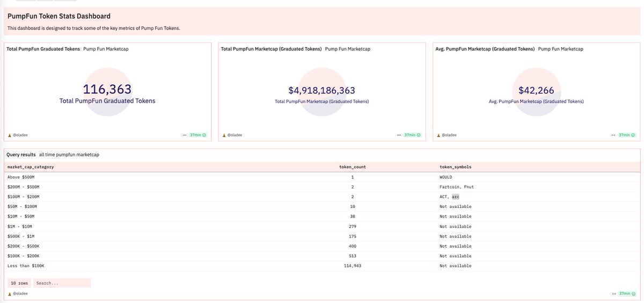Click the 37min badge in the Graduated Tokens panel
The width and height of the screenshot is (644, 303).
pos(198,135)
